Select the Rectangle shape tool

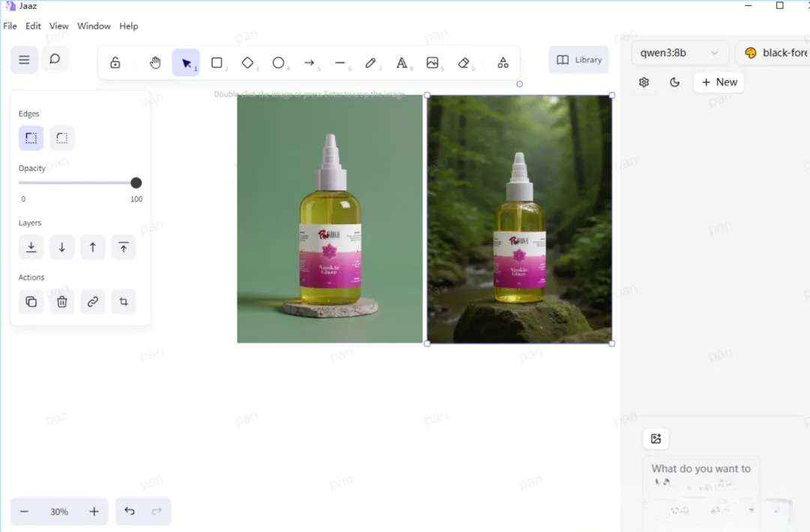point(217,63)
